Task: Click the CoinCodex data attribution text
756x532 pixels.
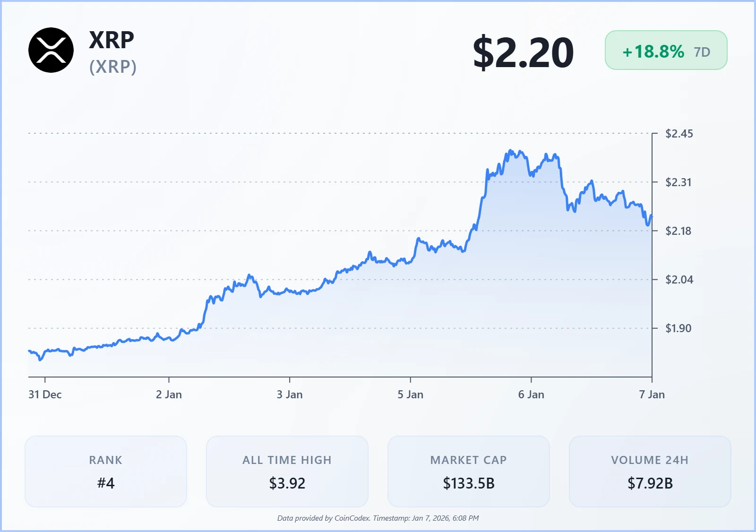Action: click(378, 518)
